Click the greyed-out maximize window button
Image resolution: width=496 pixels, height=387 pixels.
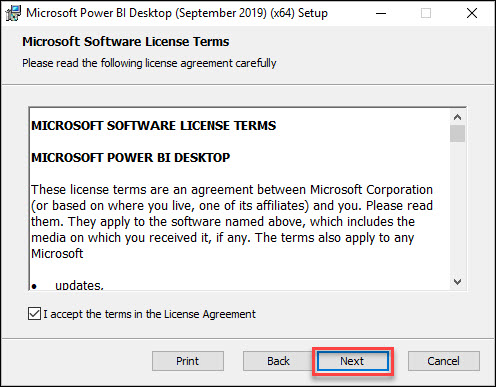point(426,13)
